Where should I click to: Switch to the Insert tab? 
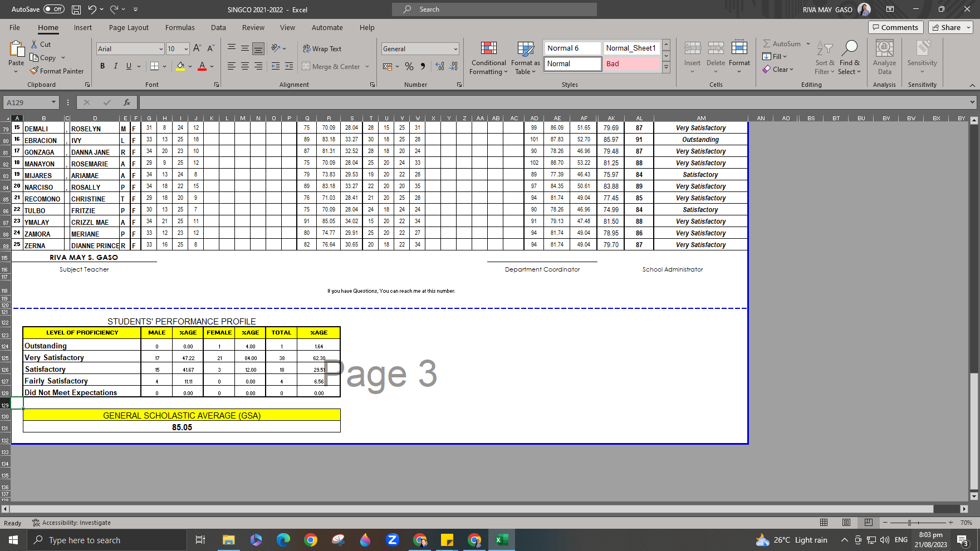83,27
